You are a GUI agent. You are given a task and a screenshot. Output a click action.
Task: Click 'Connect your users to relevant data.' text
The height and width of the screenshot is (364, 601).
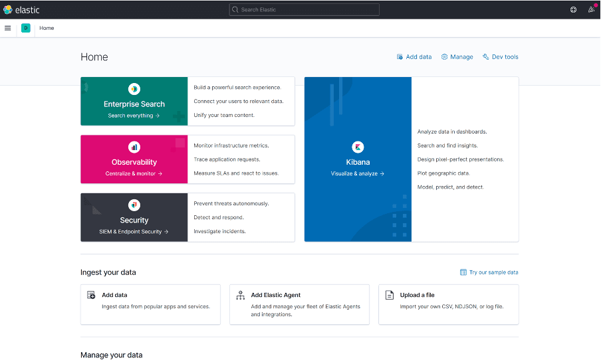(x=239, y=101)
